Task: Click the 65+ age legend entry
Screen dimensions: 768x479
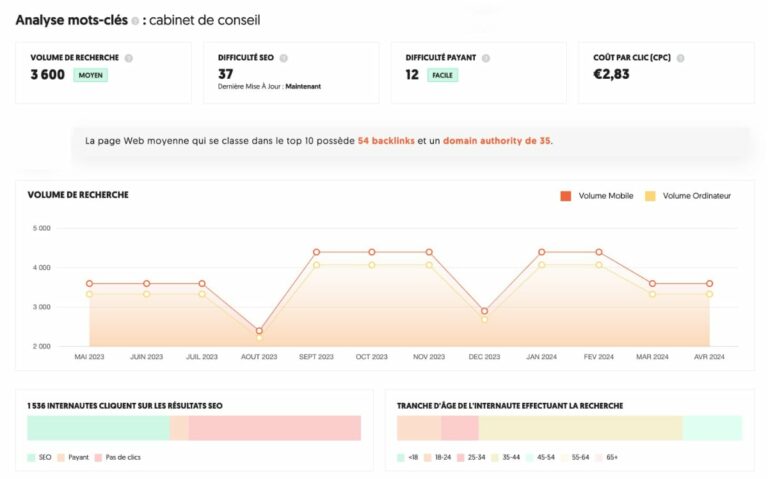Action: click(x=607, y=457)
